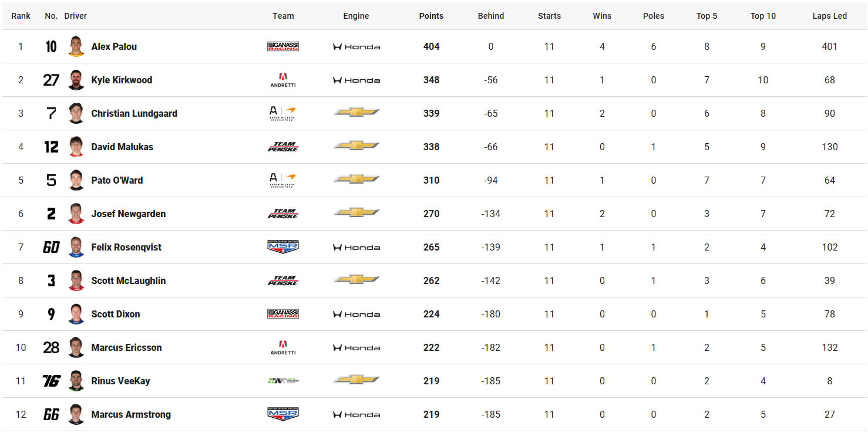Open Josef Newgarden's driver headshot
The image size is (868, 433).
pos(76,214)
